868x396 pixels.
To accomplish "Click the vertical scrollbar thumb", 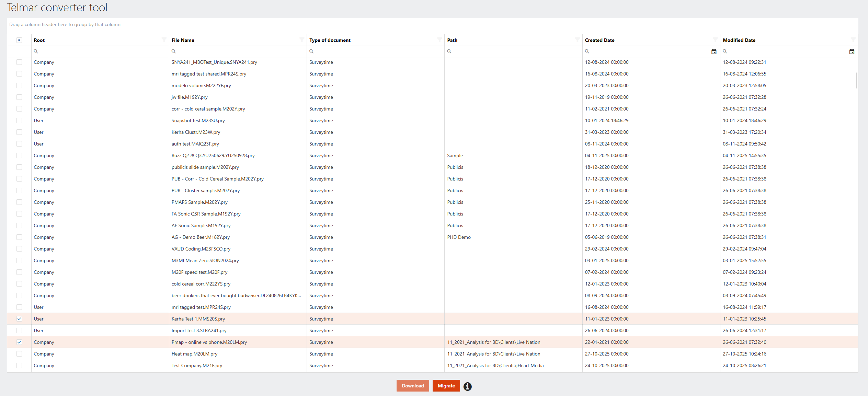I will (x=856, y=80).
